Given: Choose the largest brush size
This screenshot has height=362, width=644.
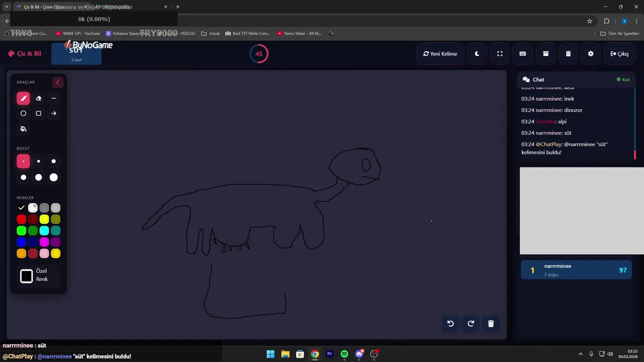Looking at the screenshot, I should coord(54,177).
